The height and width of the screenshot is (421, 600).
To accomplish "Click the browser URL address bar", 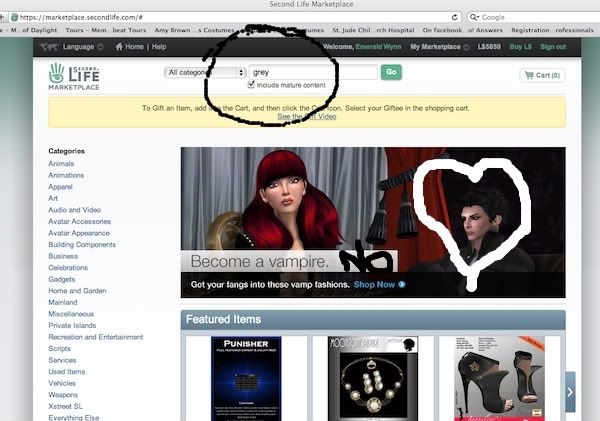I will coord(235,17).
